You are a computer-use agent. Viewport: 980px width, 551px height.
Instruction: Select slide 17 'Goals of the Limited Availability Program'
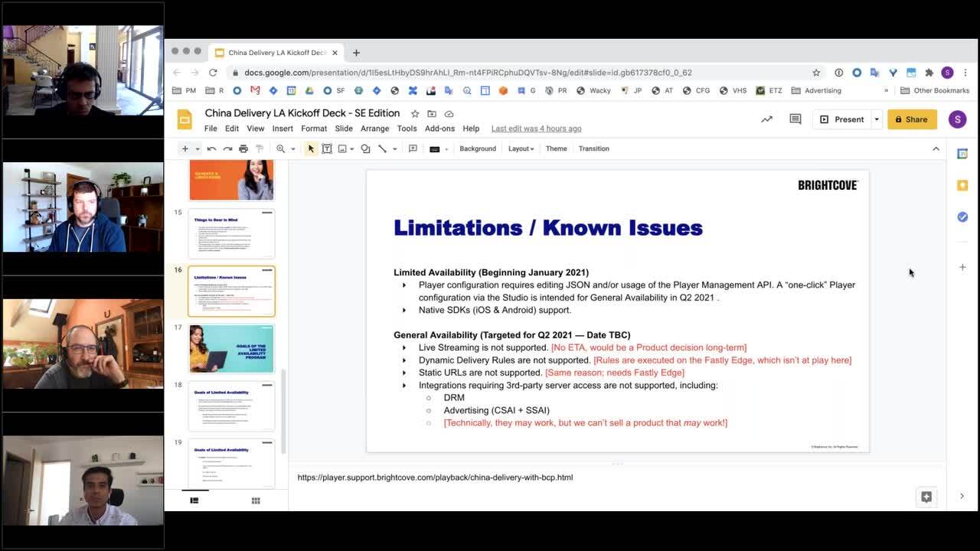tap(231, 348)
